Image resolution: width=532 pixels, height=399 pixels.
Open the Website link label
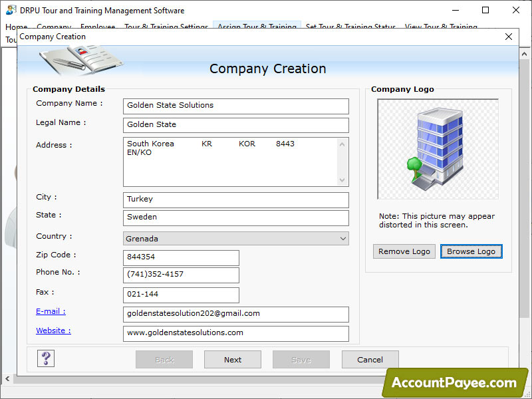pos(53,331)
